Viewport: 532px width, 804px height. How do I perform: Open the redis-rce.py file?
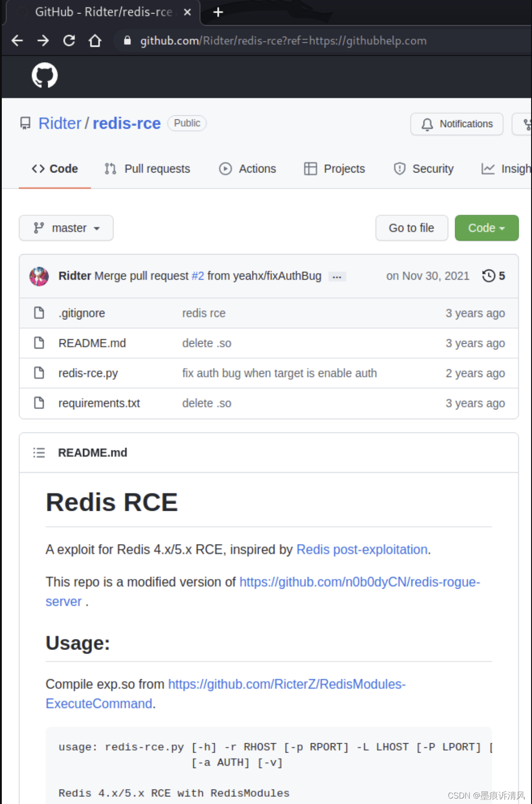(88, 373)
